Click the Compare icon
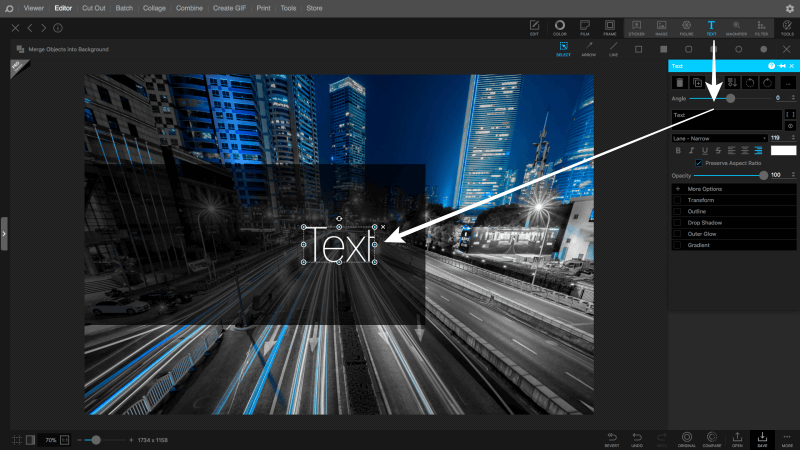The image size is (800, 450). [712, 439]
